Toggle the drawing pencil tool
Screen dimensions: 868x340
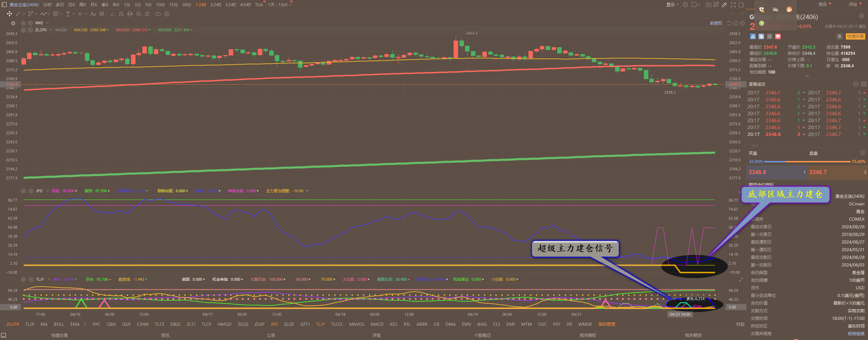[724, 5]
